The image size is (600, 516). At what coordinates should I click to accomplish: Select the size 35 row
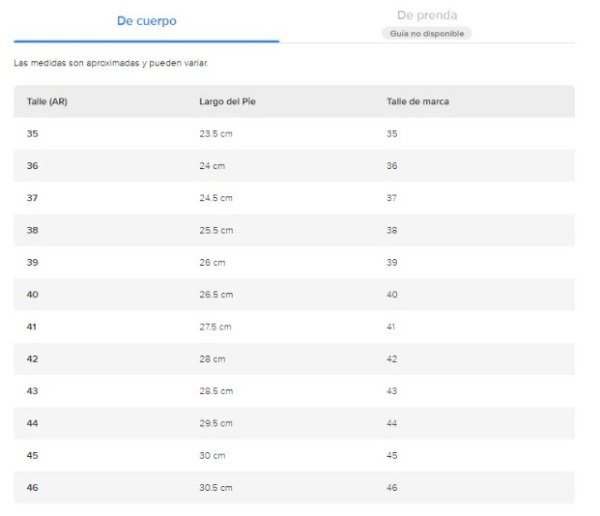[x=294, y=134]
